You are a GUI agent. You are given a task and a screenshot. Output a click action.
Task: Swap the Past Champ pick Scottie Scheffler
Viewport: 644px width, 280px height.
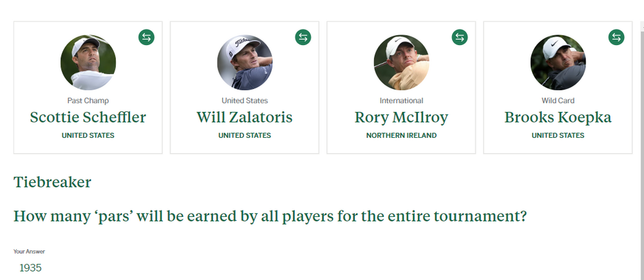(146, 37)
